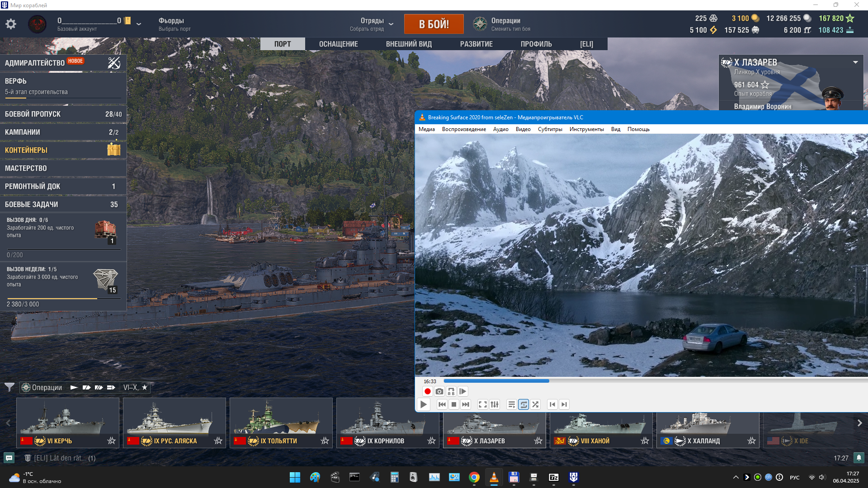868x488 pixels.
Task: Open БОЕВОЙ ПРОПУСК section
Action: coord(63,114)
